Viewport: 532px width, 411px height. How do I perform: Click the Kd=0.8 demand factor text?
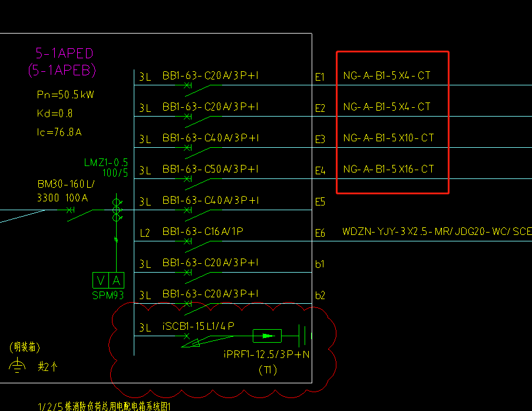(55, 113)
